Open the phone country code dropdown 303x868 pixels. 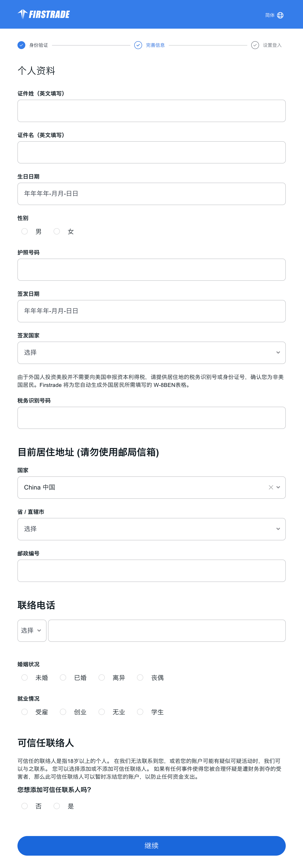click(x=32, y=630)
